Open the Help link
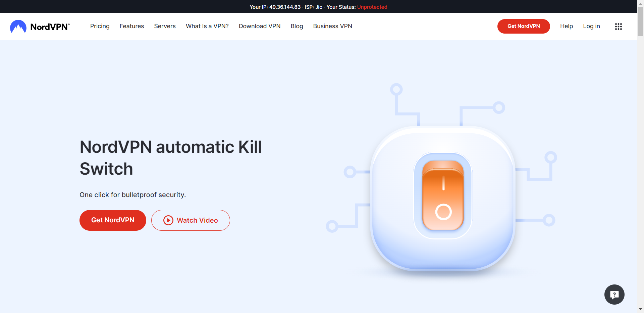The height and width of the screenshot is (313, 644). (x=567, y=26)
